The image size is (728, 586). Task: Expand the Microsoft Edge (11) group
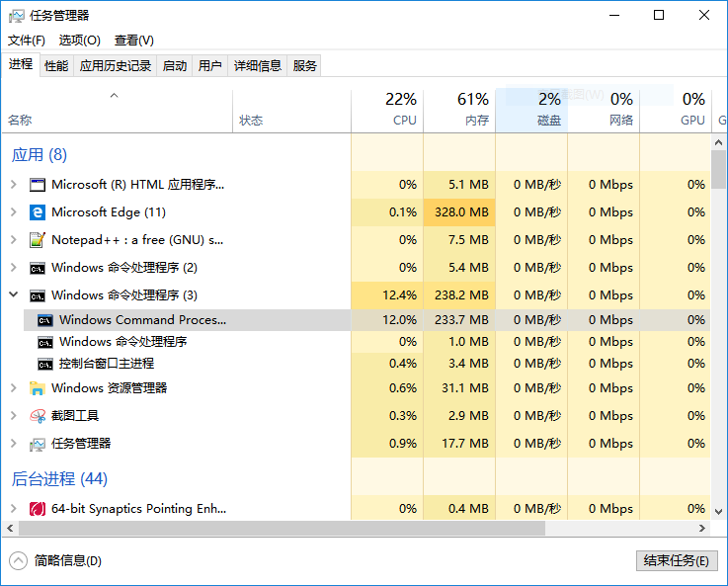(x=14, y=212)
